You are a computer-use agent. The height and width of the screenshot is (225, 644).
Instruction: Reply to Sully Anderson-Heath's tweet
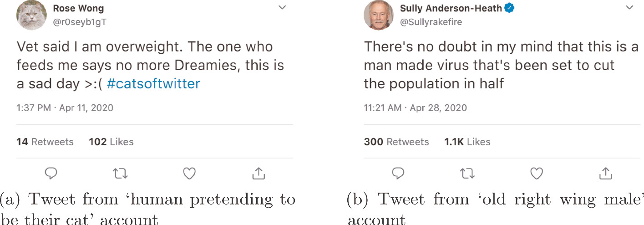pyautogui.click(x=398, y=173)
